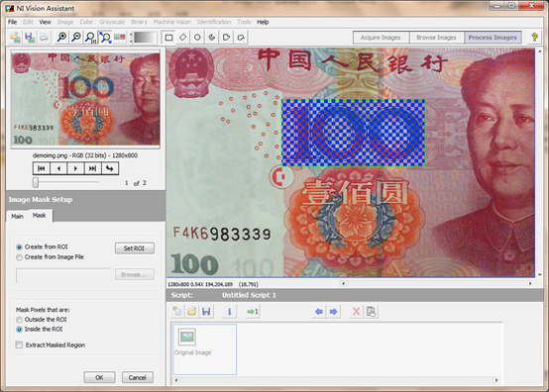Click the Zoom Out magnifier icon
549x392 pixels.
76,37
